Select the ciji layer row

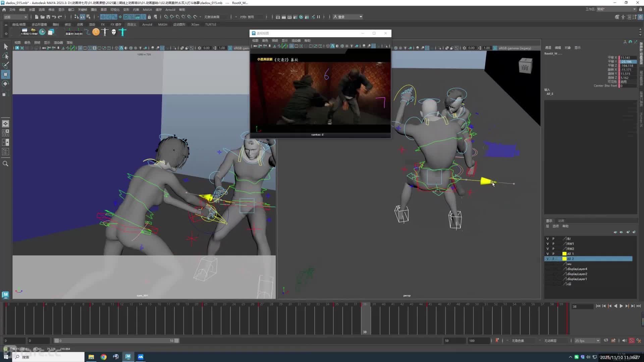(x=588, y=284)
